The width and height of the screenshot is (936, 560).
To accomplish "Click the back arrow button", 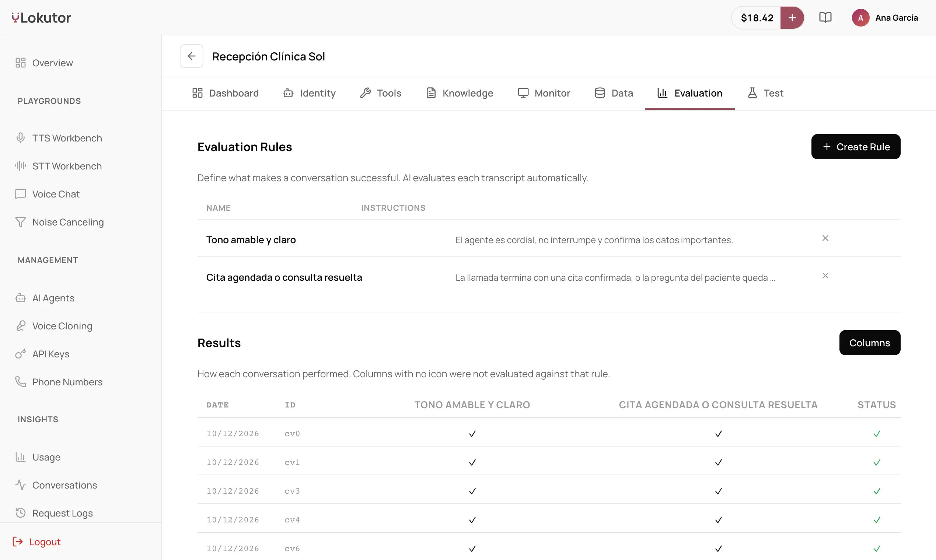I will (191, 56).
